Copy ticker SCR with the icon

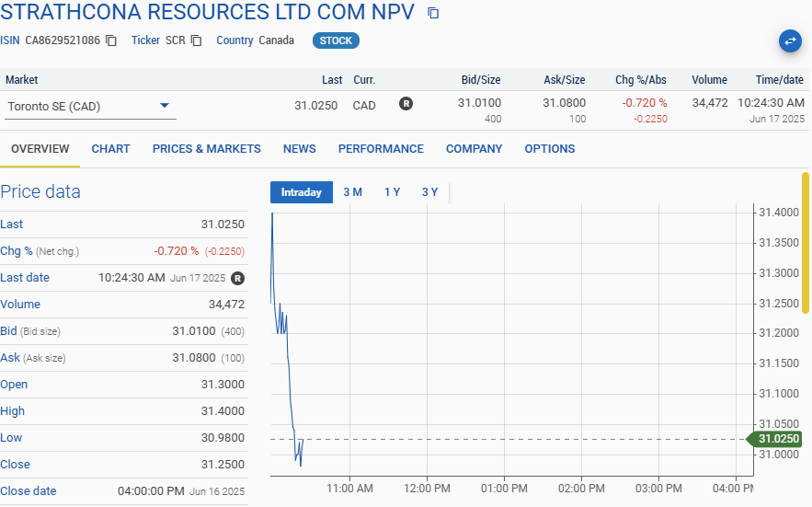196,40
